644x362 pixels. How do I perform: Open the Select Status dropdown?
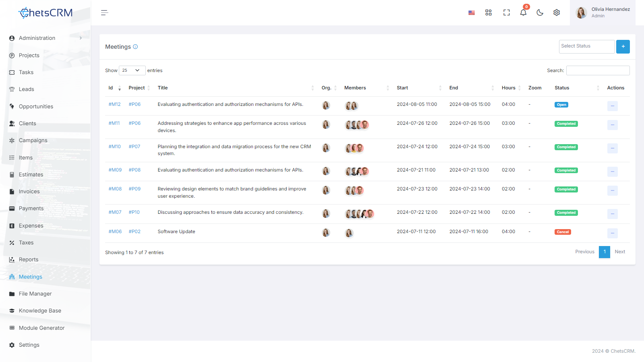tap(587, 47)
